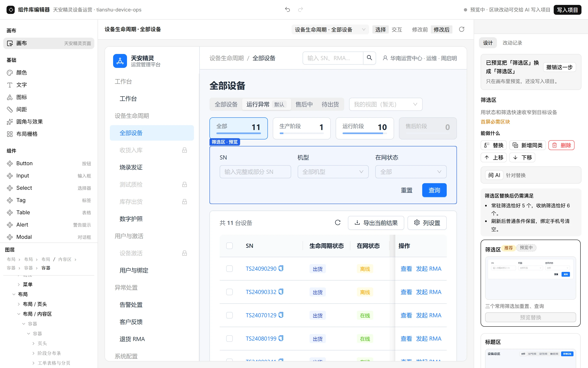588x368 pixels.
Task: Click the SN filter input field
Action: [255, 172]
